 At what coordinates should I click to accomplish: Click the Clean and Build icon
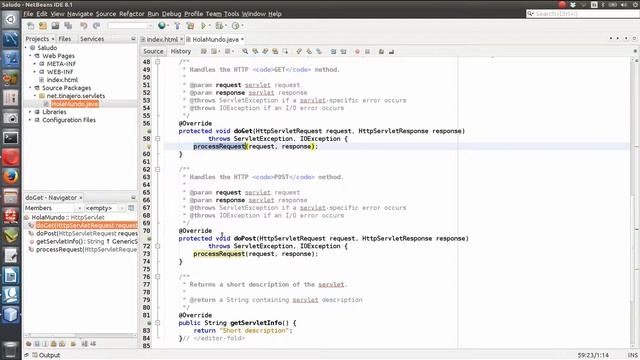[190, 26]
